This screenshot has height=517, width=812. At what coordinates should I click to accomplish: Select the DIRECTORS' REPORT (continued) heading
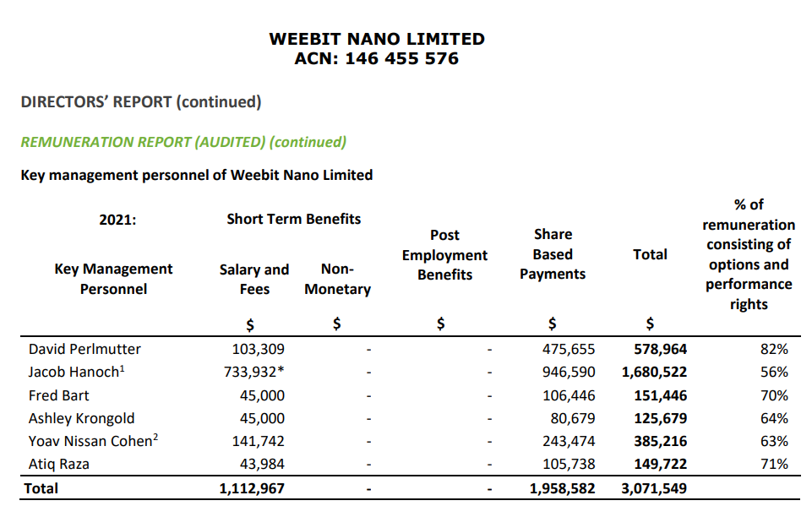pyautogui.click(x=140, y=102)
